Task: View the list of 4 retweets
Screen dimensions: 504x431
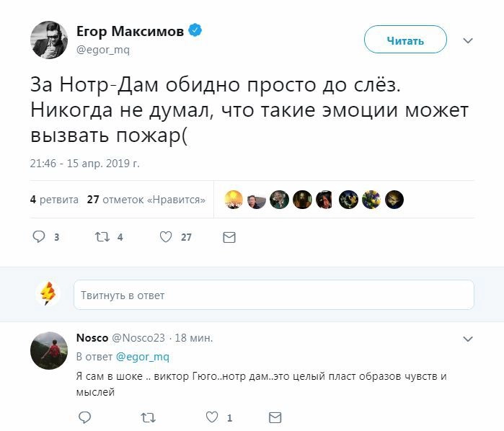Action: (x=54, y=200)
